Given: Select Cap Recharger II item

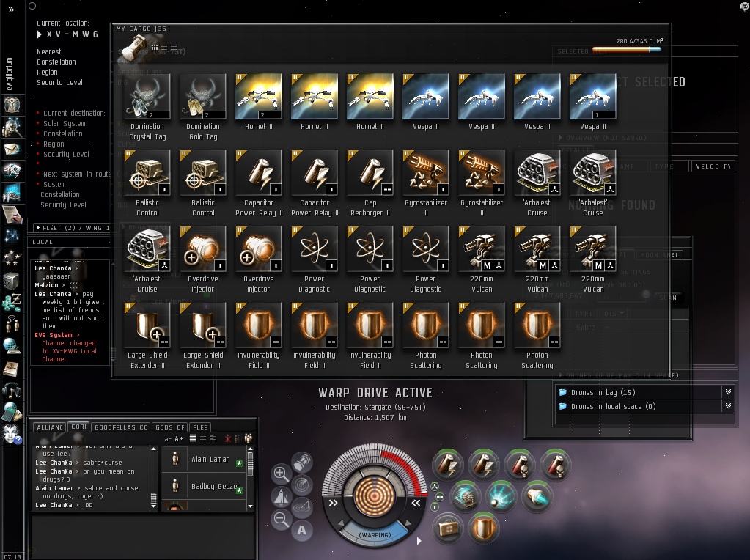Looking at the screenshot, I should [370, 183].
